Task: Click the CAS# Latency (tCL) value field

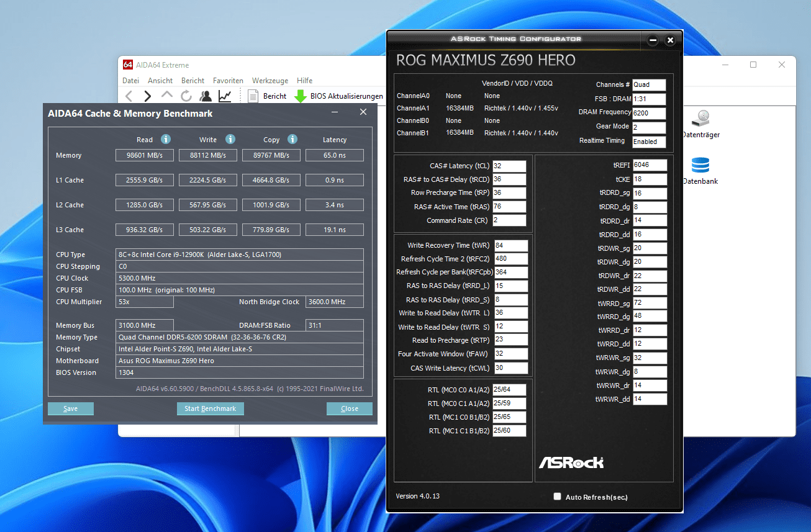Action: coord(509,166)
